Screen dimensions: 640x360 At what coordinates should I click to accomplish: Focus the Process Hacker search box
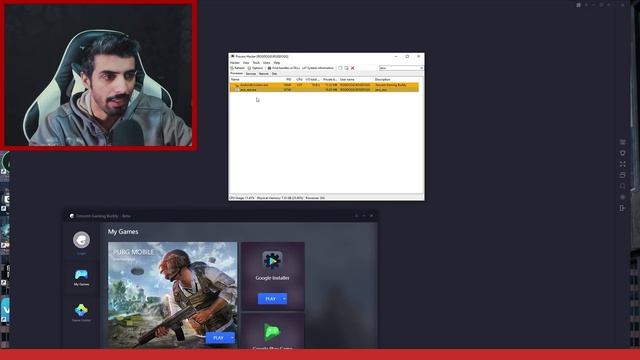point(401,68)
